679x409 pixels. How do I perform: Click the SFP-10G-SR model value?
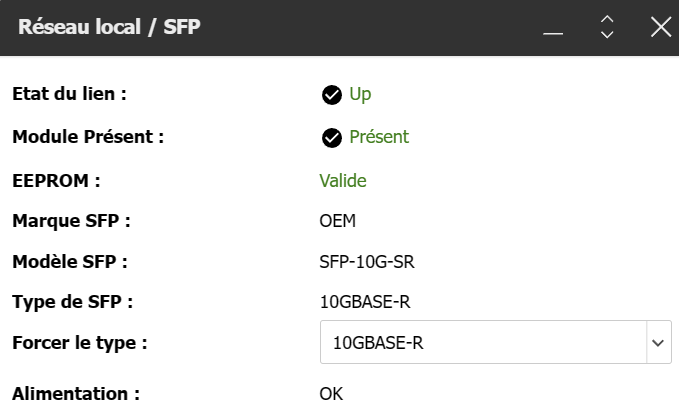click(367, 262)
